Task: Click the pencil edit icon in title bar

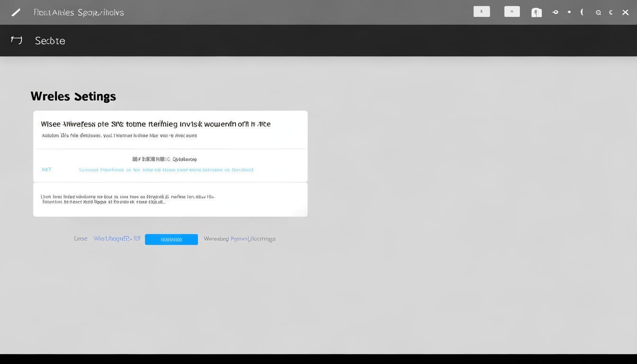Action: click(x=16, y=13)
